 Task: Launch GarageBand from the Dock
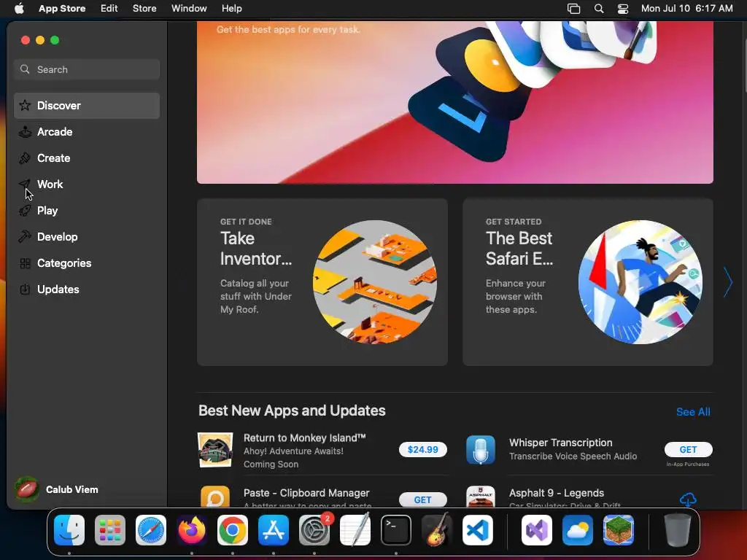(x=437, y=530)
